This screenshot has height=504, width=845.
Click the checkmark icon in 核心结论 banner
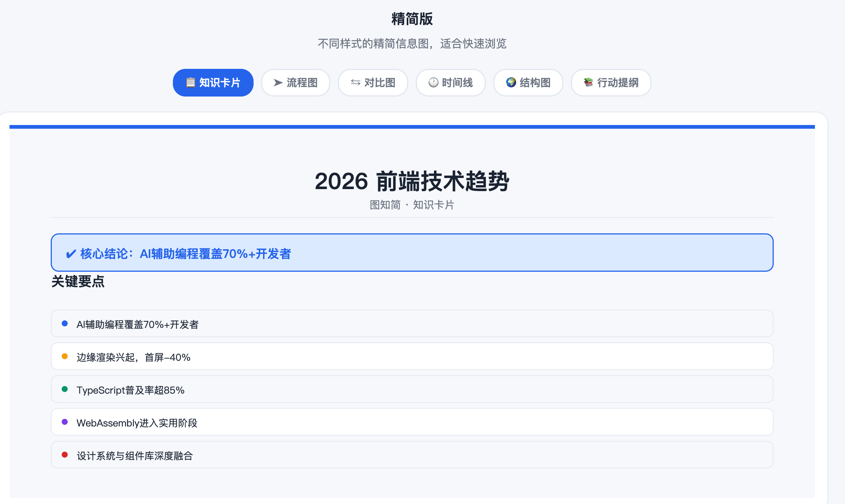[71, 254]
